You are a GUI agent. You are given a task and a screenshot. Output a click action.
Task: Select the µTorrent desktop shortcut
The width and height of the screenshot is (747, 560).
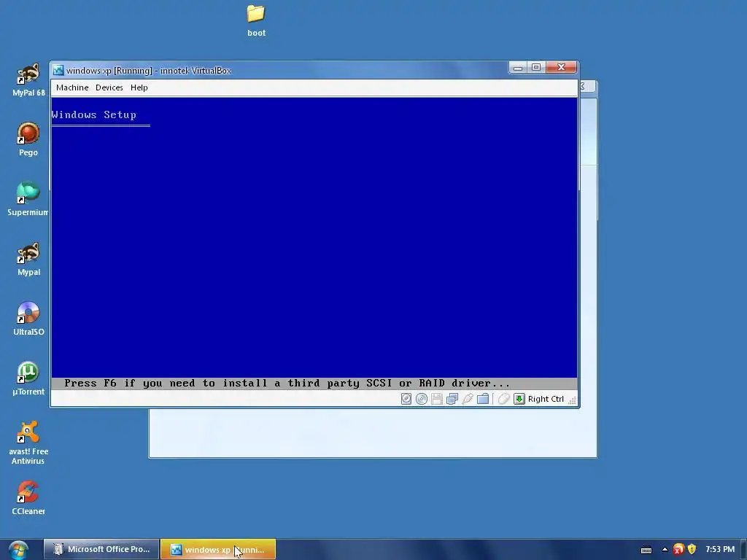(x=28, y=379)
